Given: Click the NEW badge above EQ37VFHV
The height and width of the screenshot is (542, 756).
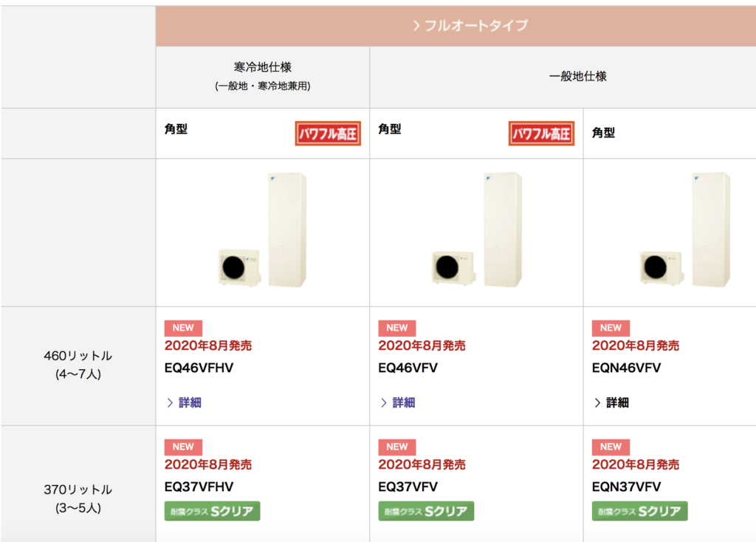Looking at the screenshot, I should tap(183, 447).
